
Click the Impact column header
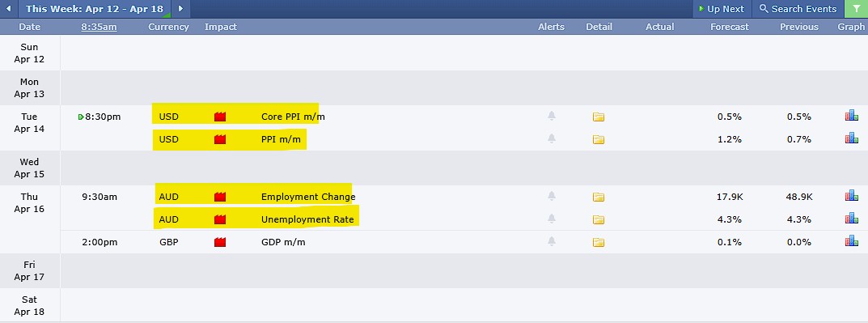[220, 27]
